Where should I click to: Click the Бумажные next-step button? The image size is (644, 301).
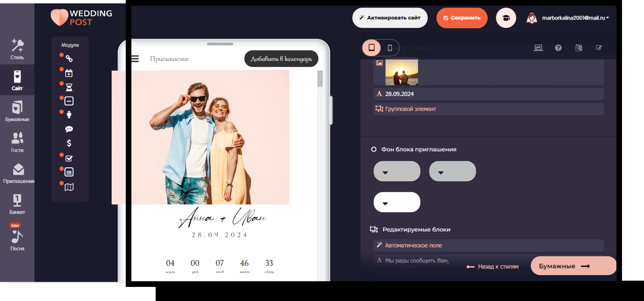point(573,266)
